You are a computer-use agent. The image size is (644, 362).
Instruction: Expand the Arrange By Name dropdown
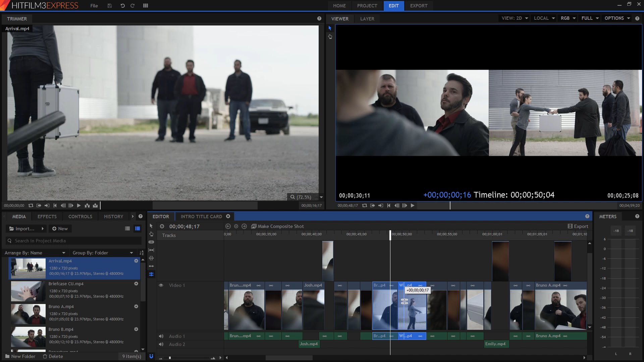point(63,252)
